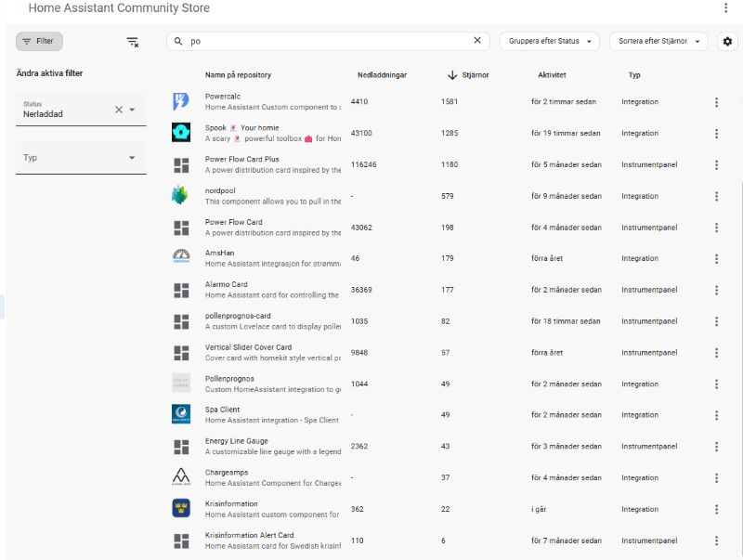Select the Energy Line Gauge name
This screenshot has width=743, height=560.
click(x=237, y=441)
